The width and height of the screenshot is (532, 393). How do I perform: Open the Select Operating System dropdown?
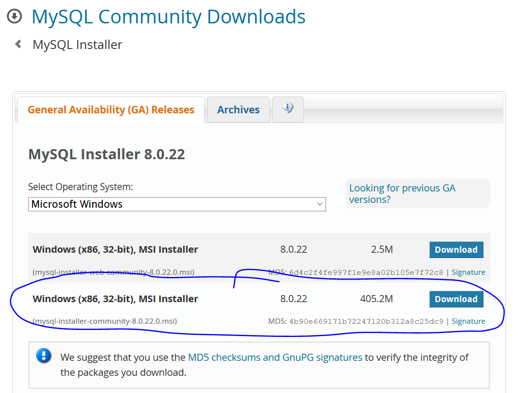tap(176, 204)
